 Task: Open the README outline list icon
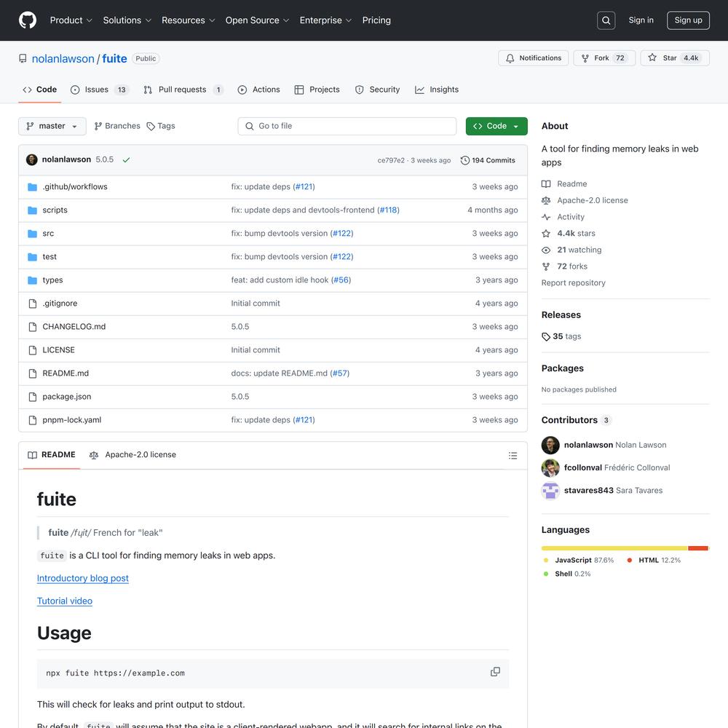coord(513,456)
